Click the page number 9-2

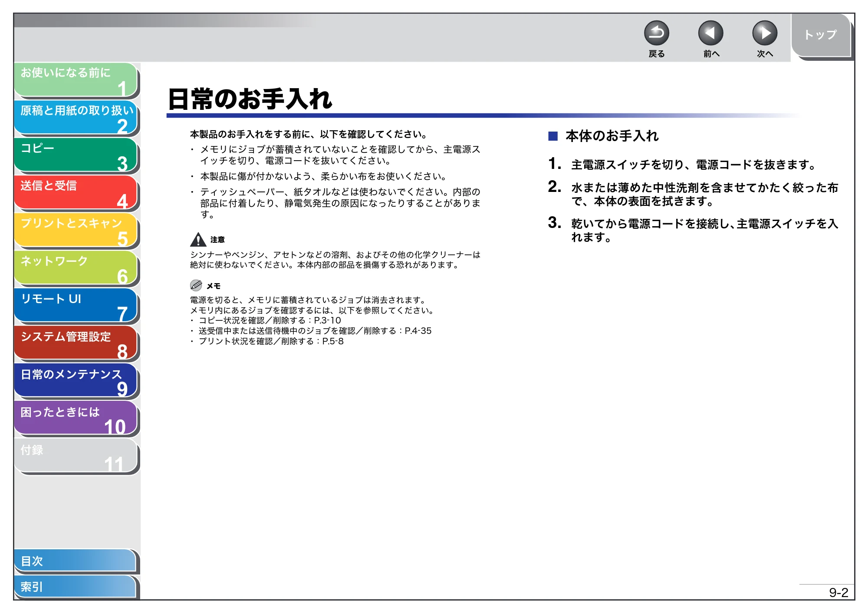(x=838, y=593)
